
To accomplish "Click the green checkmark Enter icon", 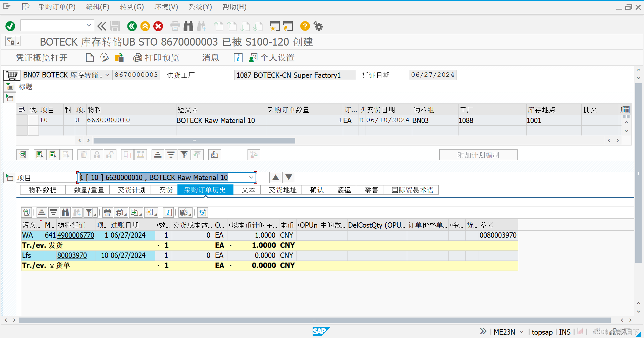I will click(10, 26).
